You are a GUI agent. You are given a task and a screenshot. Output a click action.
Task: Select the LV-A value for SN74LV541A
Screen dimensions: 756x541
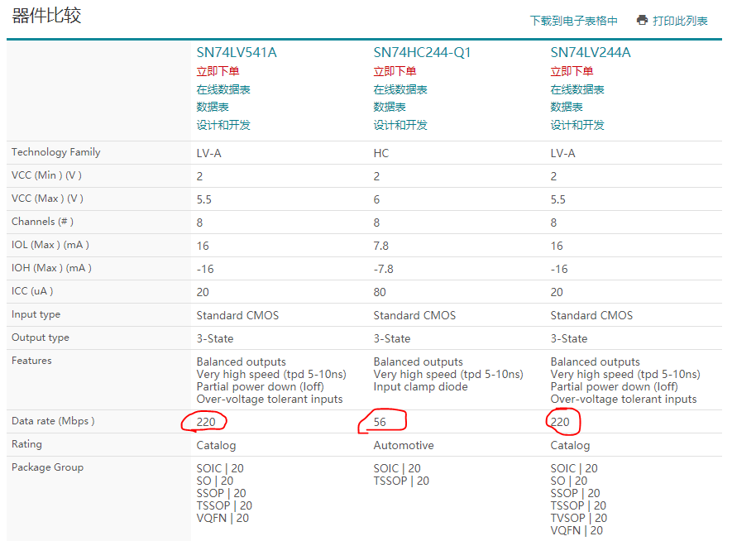208,153
